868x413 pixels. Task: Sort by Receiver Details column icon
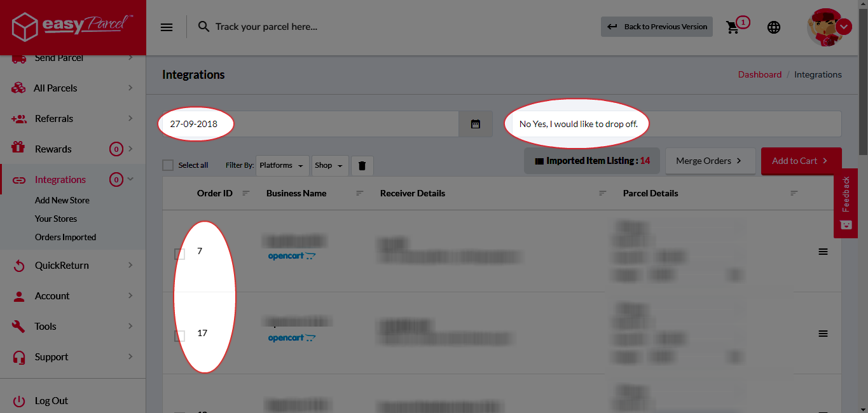pos(603,193)
